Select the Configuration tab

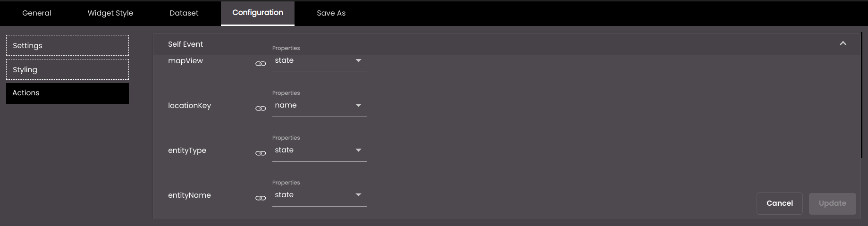coord(258,13)
